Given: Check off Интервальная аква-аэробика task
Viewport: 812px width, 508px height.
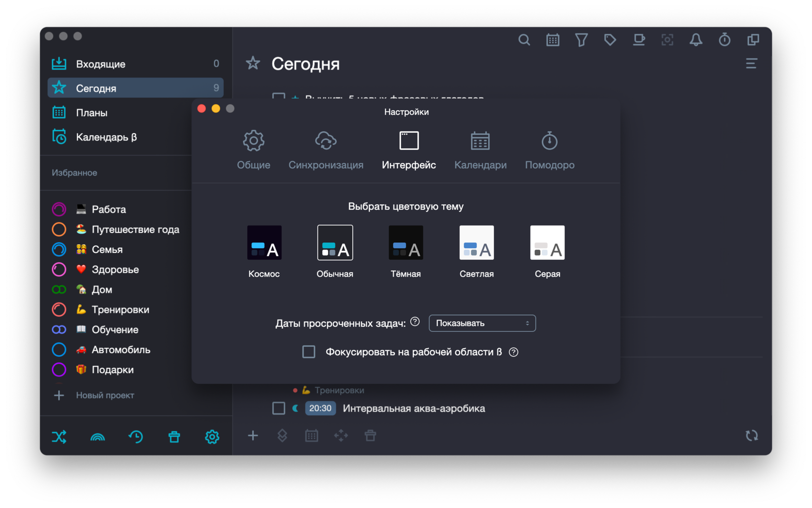Looking at the screenshot, I should (279, 408).
